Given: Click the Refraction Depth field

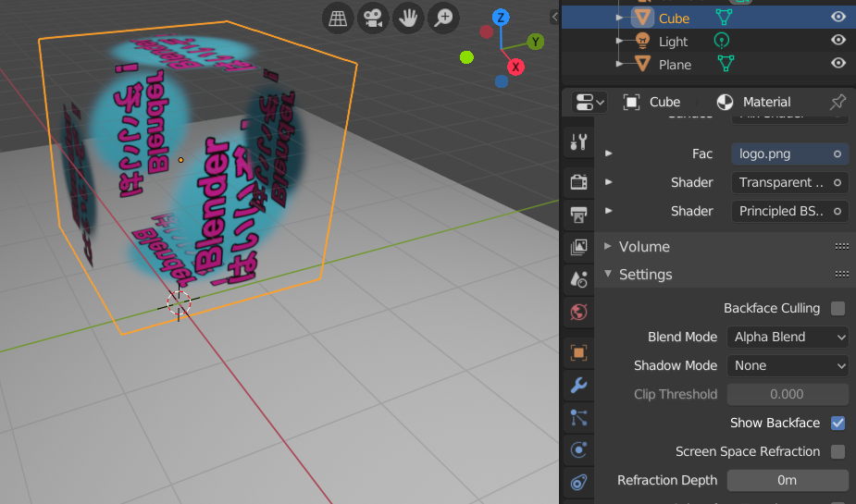Looking at the screenshot, I should (788, 480).
